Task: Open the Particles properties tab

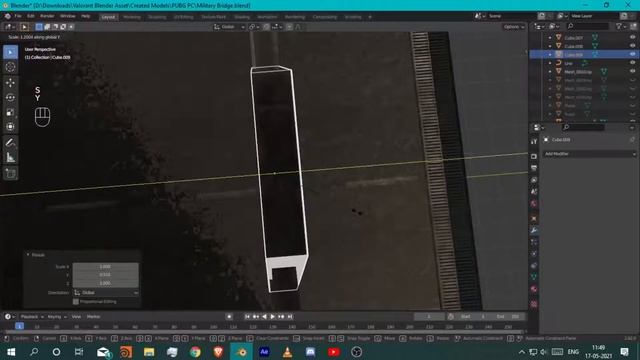Action: [x=534, y=242]
